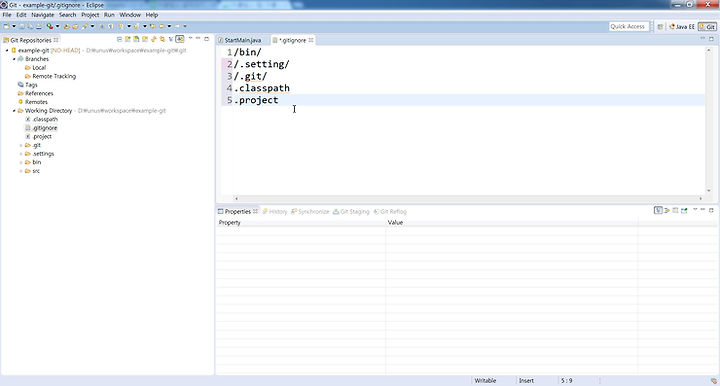Open the Git Repositories view menu arrow
The width and height of the screenshot is (720, 386).
[190, 38]
